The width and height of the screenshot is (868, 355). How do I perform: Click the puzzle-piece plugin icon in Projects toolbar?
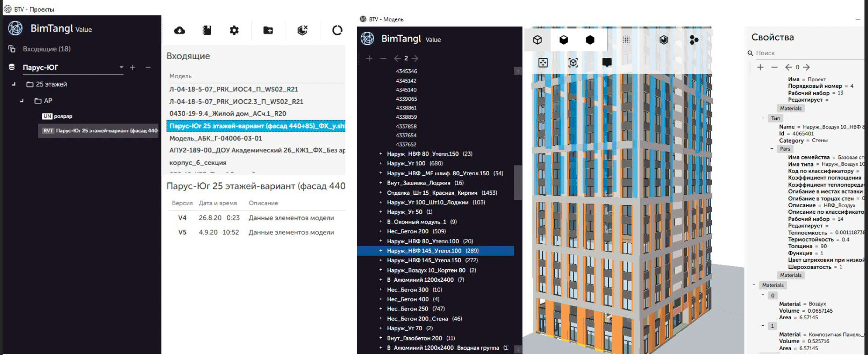click(x=207, y=30)
